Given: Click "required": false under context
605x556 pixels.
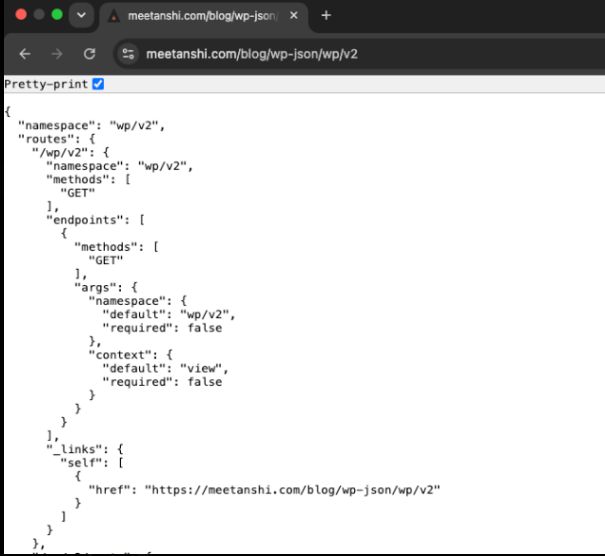Looking at the screenshot, I should [162, 382].
